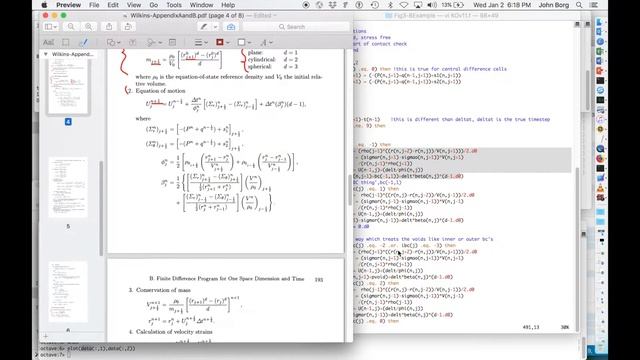Click the PDF document vertical scrollbar

[349, 190]
